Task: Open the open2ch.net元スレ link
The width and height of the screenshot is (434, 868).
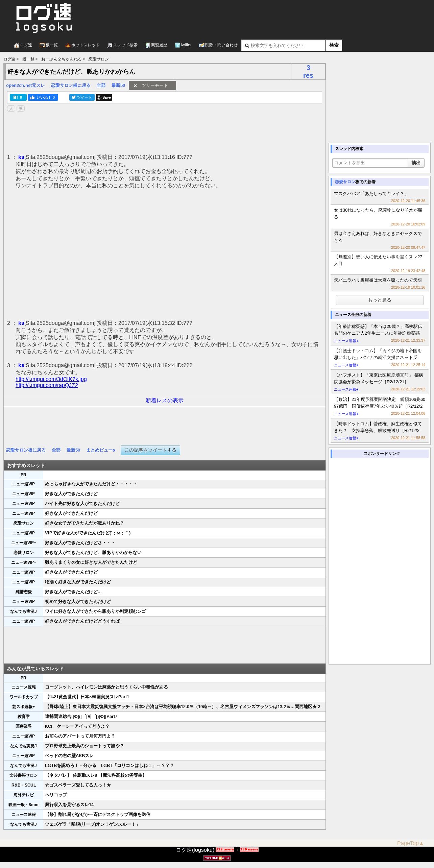Action: coord(25,86)
